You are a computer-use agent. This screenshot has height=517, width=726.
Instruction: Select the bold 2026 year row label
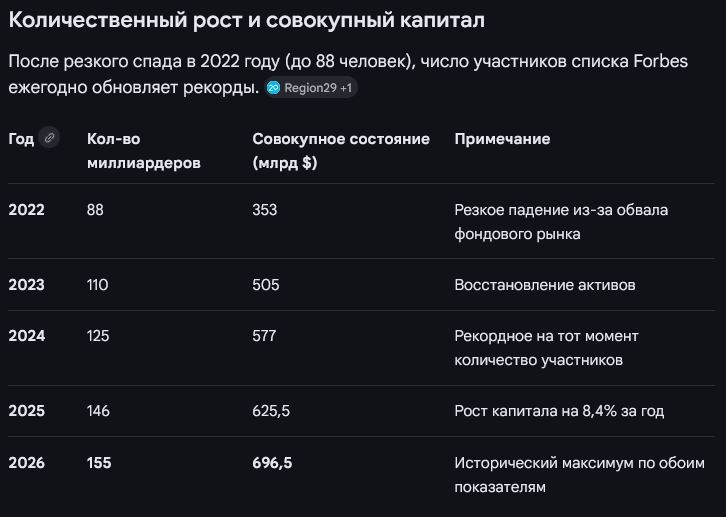pyautogui.click(x=26, y=463)
